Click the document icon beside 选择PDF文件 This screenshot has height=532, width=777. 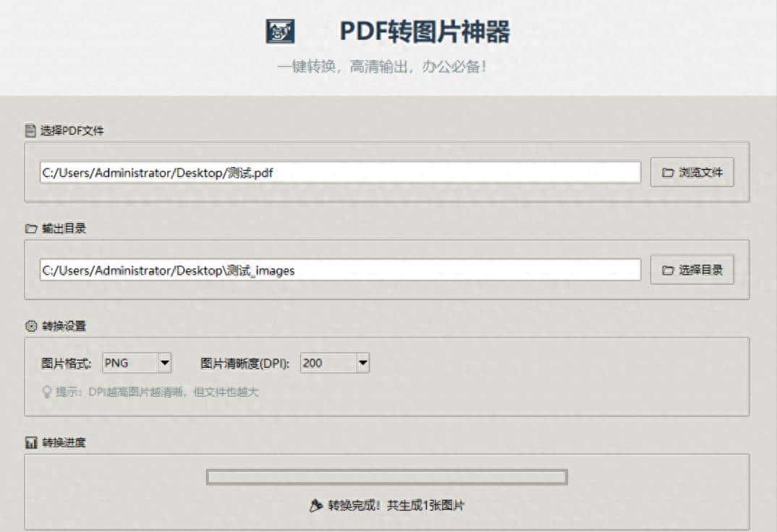pyautogui.click(x=30, y=131)
